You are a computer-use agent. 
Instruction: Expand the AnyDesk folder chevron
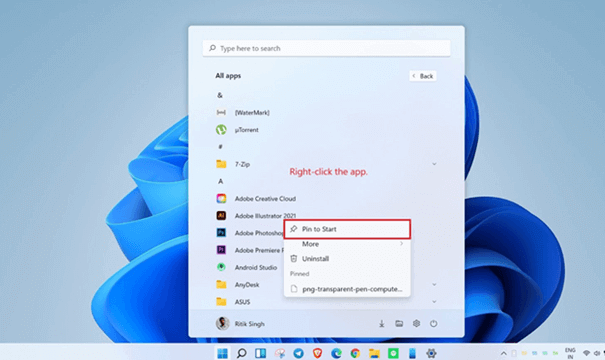click(x=434, y=284)
